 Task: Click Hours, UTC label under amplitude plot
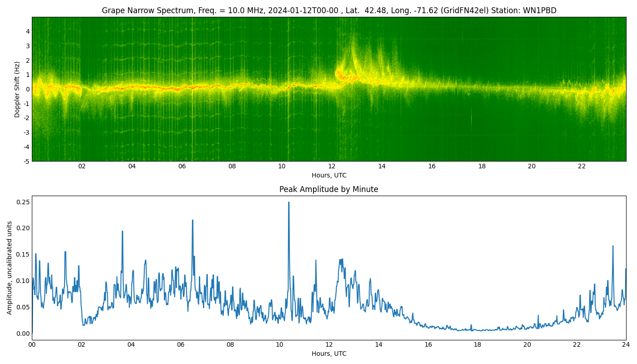[x=329, y=354]
